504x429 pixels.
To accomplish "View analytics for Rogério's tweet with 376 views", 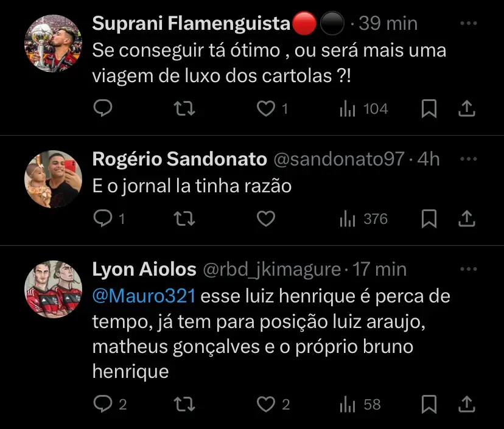I will (363, 218).
